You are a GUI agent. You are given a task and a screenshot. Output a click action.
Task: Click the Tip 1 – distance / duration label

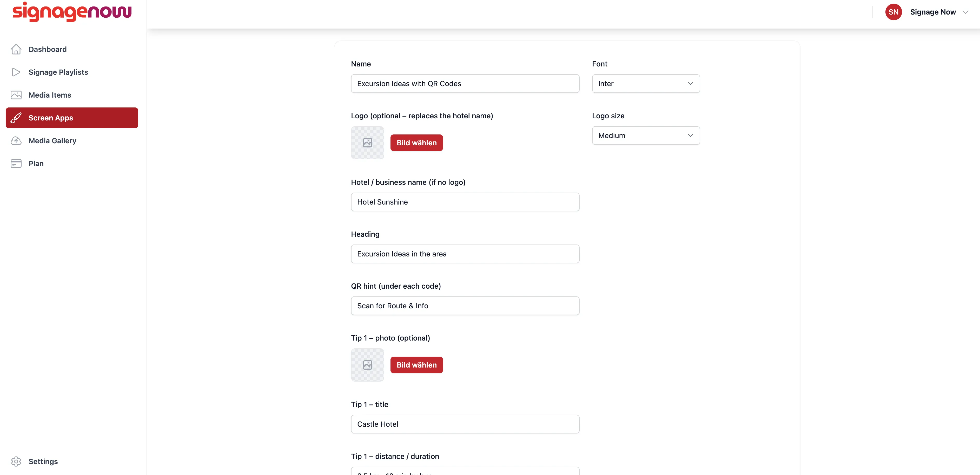tap(395, 456)
